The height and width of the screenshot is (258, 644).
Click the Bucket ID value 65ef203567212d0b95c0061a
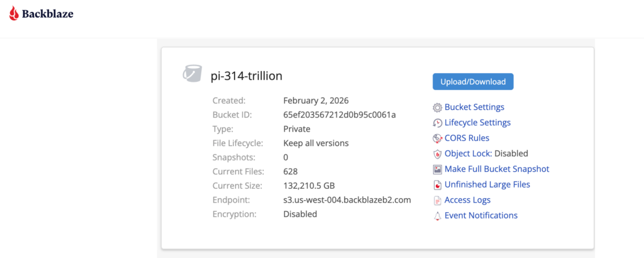click(340, 115)
